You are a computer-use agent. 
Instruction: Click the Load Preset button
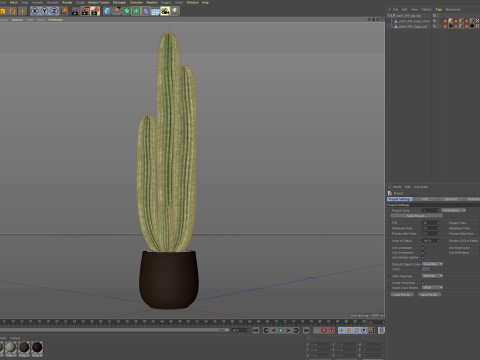coord(402,295)
